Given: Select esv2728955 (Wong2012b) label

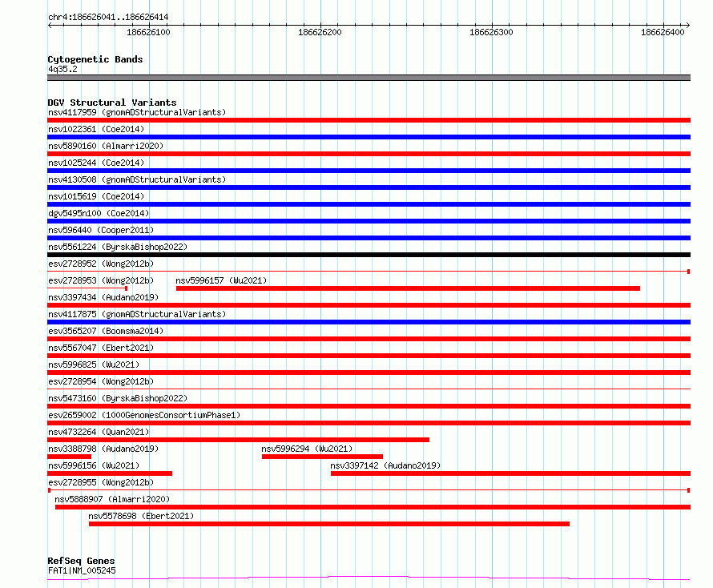Looking at the screenshot, I should tap(101, 482).
